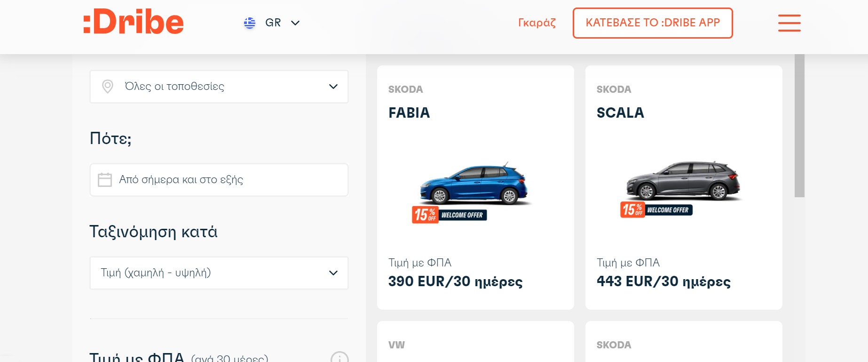
Task: Click the Από σήμερα και στο εξής field
Action: click(219, 180)
